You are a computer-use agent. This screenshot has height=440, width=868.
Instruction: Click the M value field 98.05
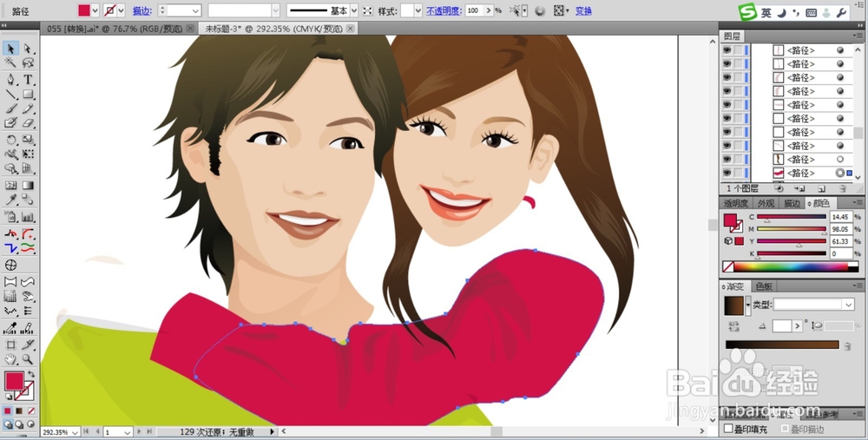(x=841, y=229)
